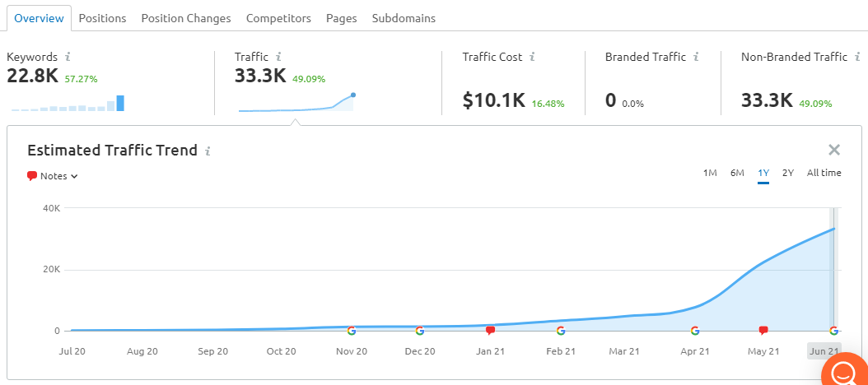
Task: Switch to the Positions tab
Action: click(x=102, y=18)
